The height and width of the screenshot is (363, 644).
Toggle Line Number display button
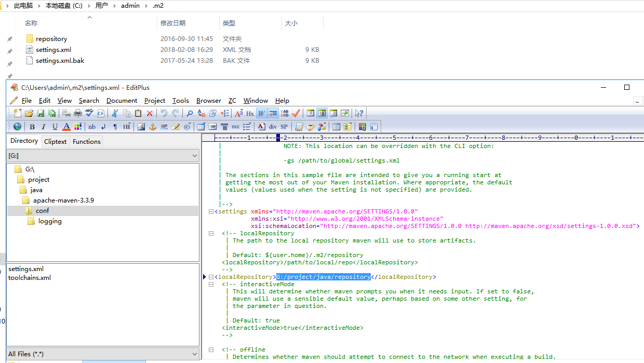(x=285, y=113)
